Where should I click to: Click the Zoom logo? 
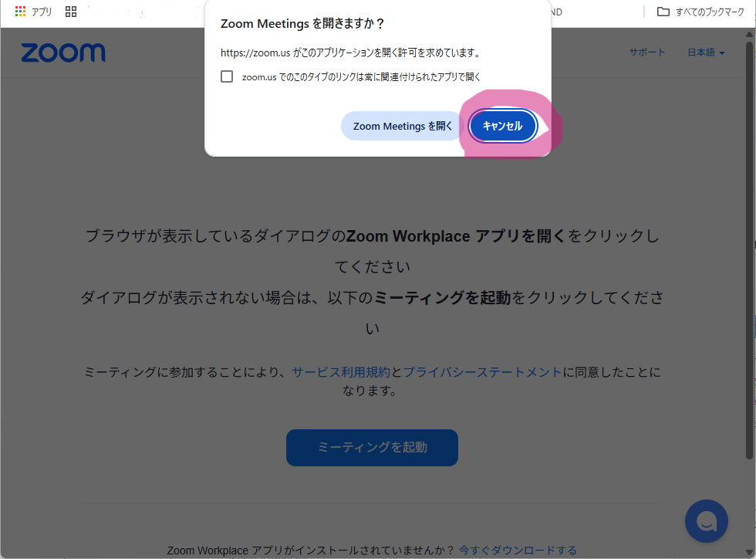tap(63, 53)
